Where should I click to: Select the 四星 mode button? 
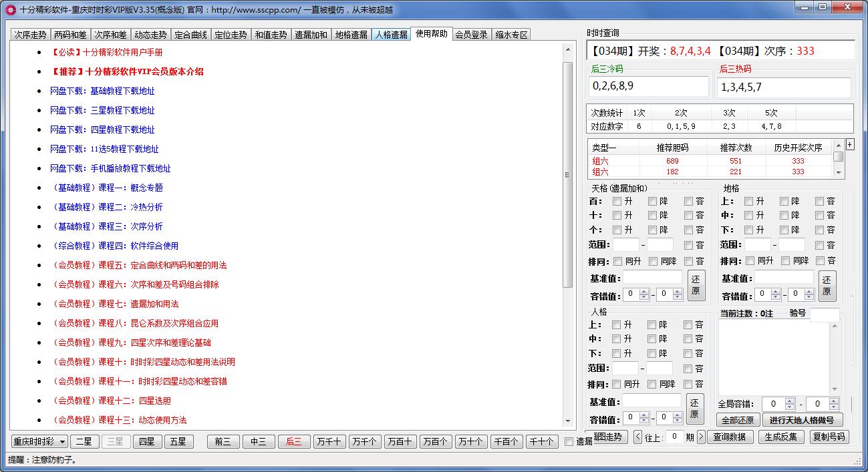click(x=147, y=441)
